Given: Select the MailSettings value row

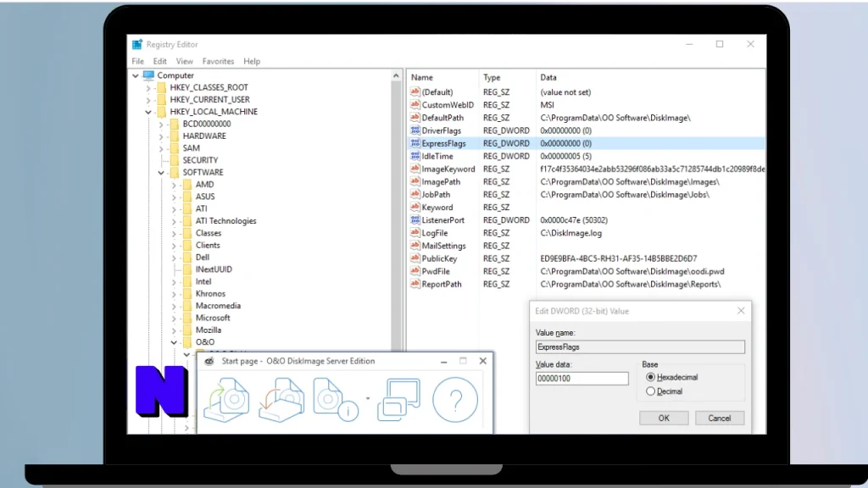Looking at the screenshot, I should pyautogui.click(x=587, y=246).
